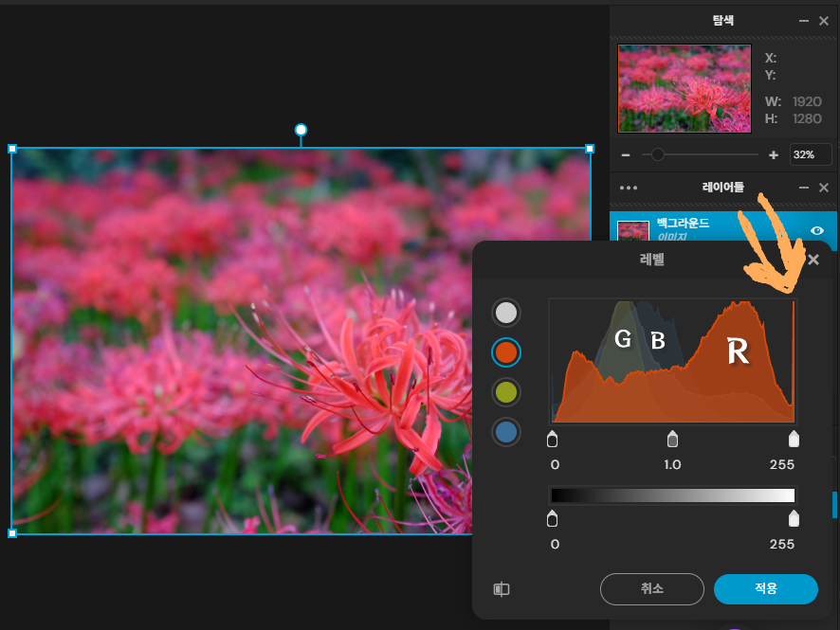The height and width of the screenshot is (630, 840).
Task: Click the height value 1280
Action: (x=807, y=118)
